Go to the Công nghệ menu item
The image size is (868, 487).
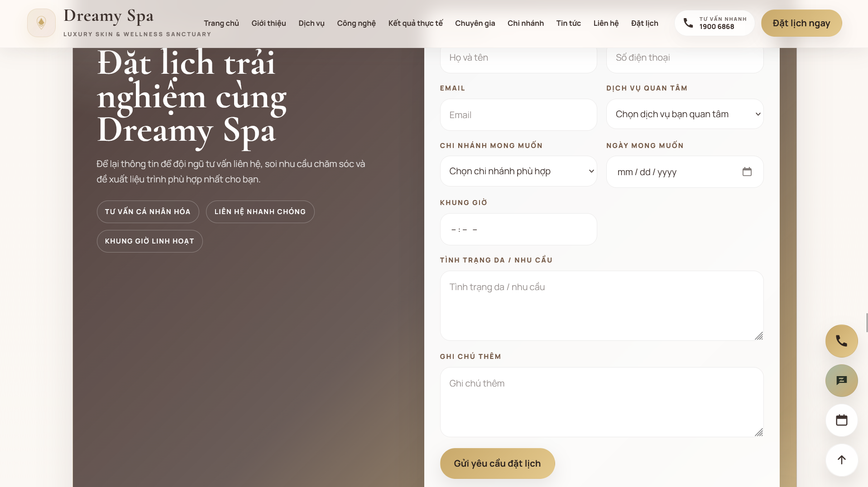pos(356,23)
